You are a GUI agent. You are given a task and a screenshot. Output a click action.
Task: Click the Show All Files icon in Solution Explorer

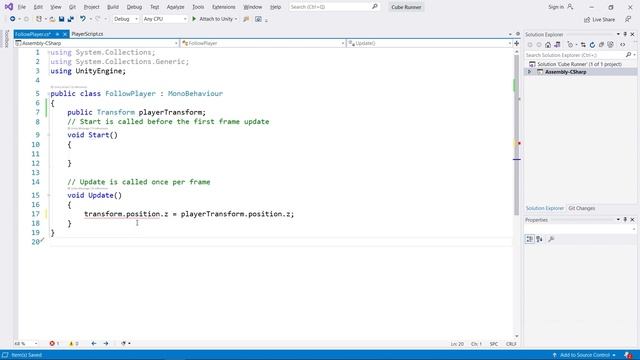611,44
